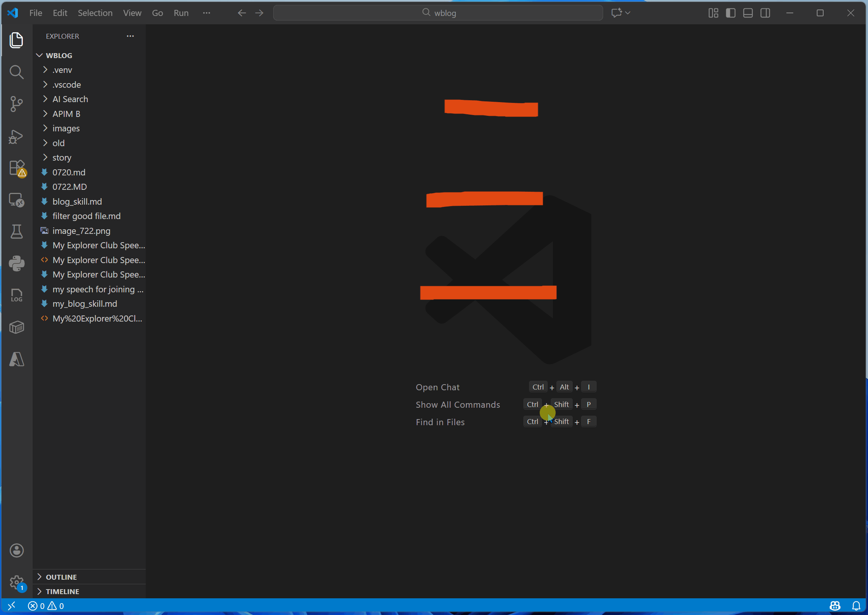The image size is (868, 615).
Task: Expand the OUTLINE section
Action: [89, 577]
